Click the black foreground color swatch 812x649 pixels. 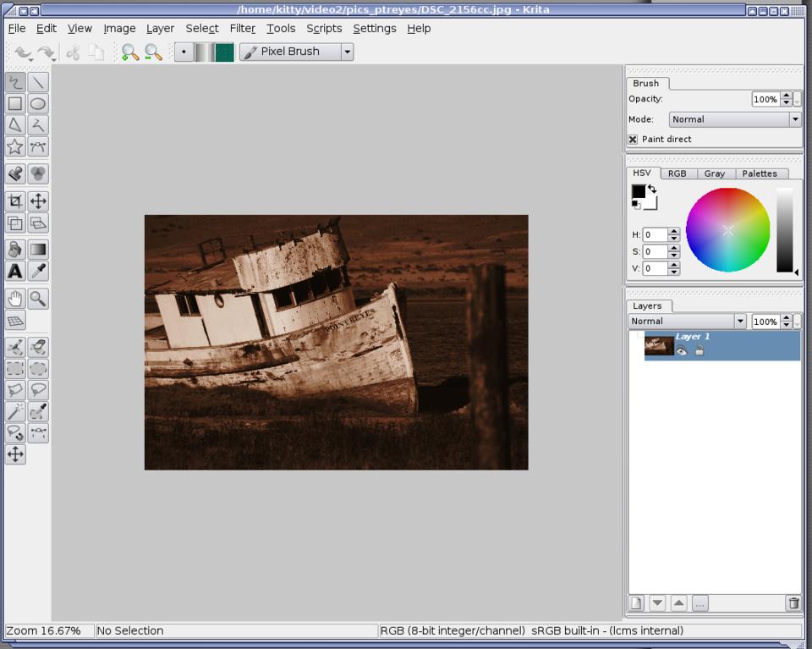[639, 192]
